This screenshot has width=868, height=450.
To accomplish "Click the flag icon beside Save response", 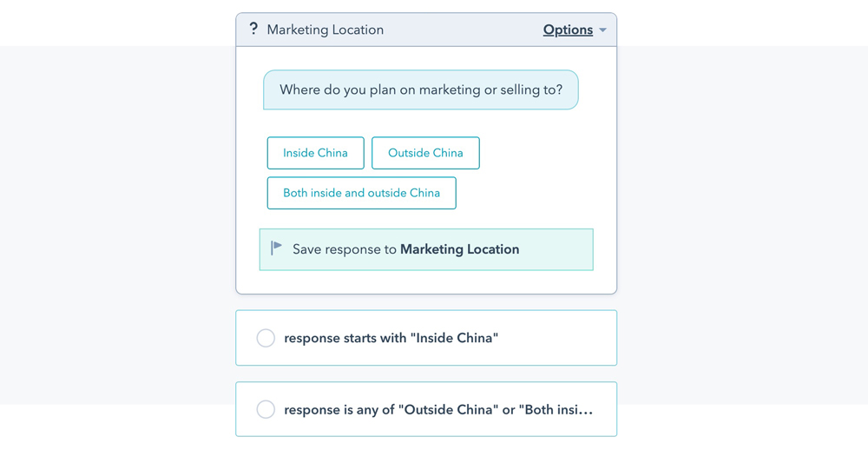I will click(276, 248).
